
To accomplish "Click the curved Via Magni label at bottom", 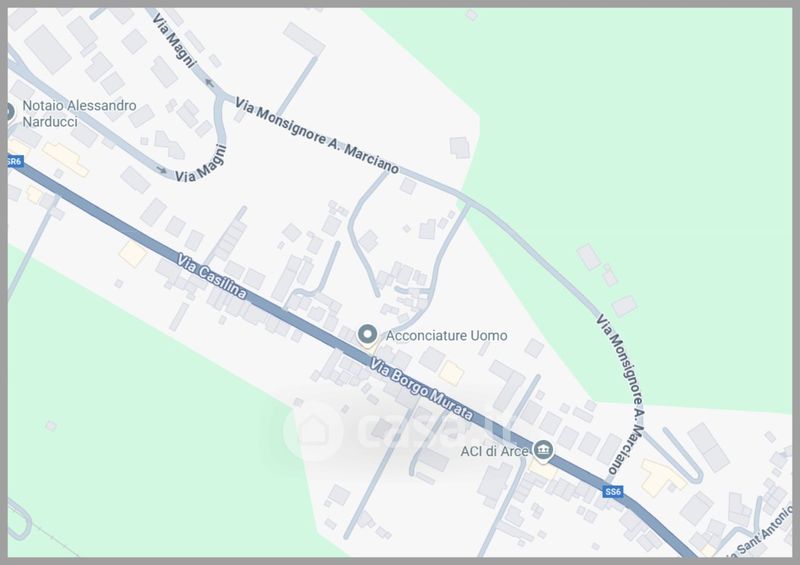I will coord(201,164).
